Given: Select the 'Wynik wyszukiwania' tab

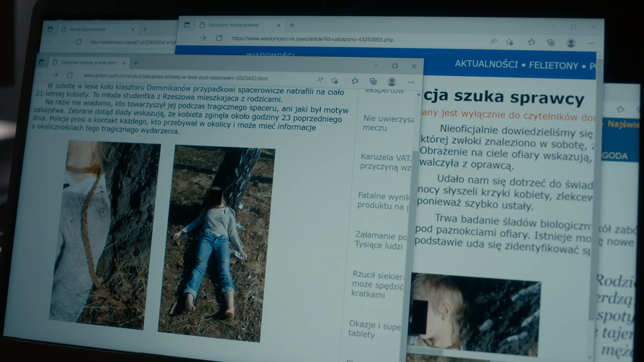Looking at the screenshot, I should pos(88,29).
